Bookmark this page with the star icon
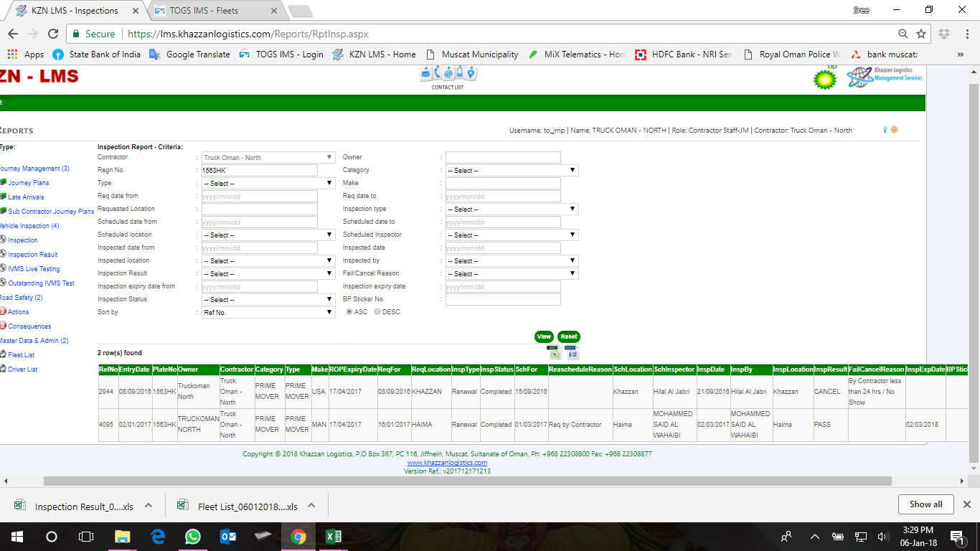The image size is (980, 551). pyautogui.click(x=921, y=34)
